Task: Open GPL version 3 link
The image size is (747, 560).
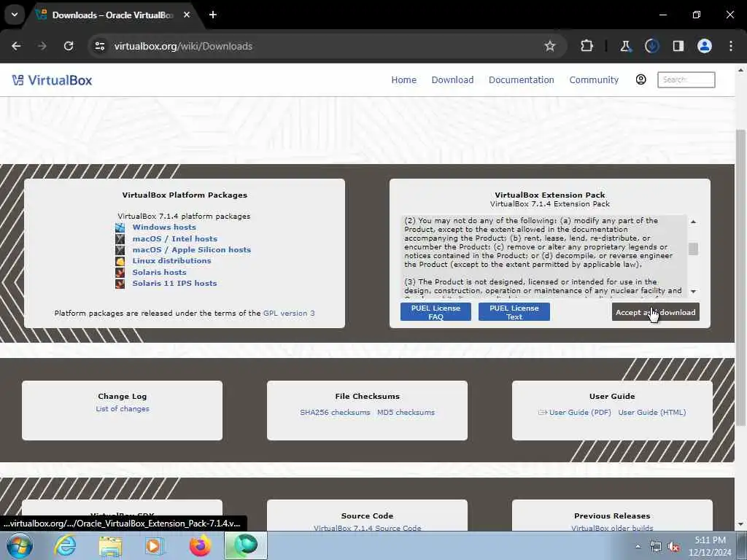Action: [289, 314]
